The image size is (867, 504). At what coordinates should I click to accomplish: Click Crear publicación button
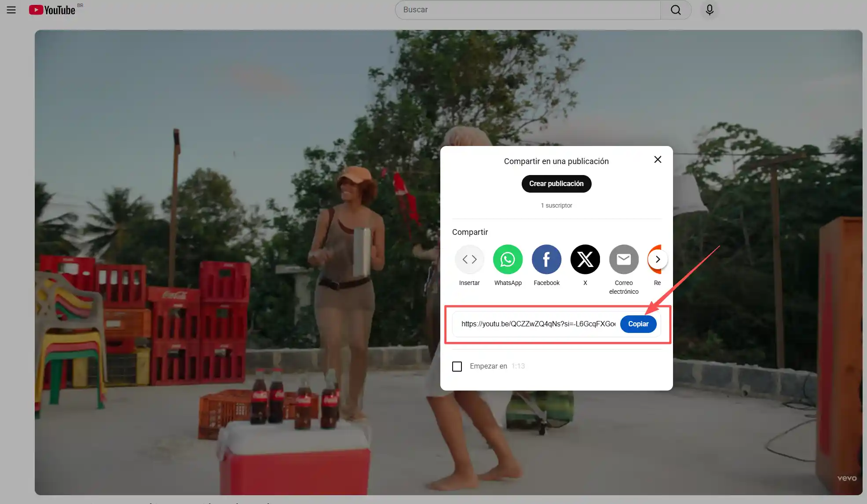[556, 183]
